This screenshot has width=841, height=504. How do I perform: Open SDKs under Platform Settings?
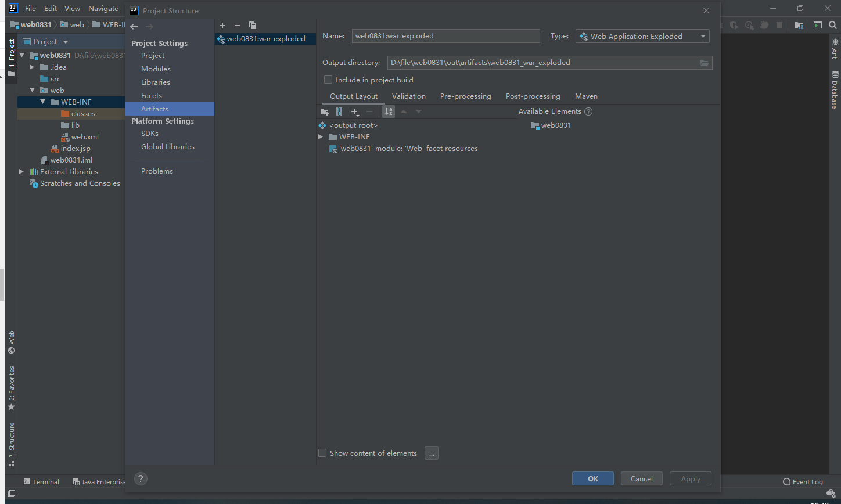pyautogui.click(x=150, y=134)
